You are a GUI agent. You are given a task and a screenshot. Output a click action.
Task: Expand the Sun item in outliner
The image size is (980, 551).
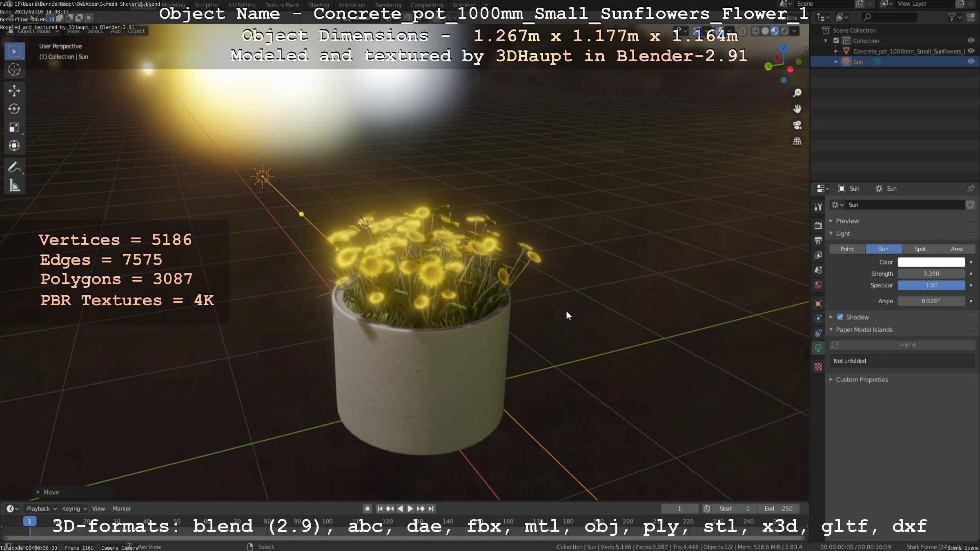pyautogui.click(x=836, y=62)
